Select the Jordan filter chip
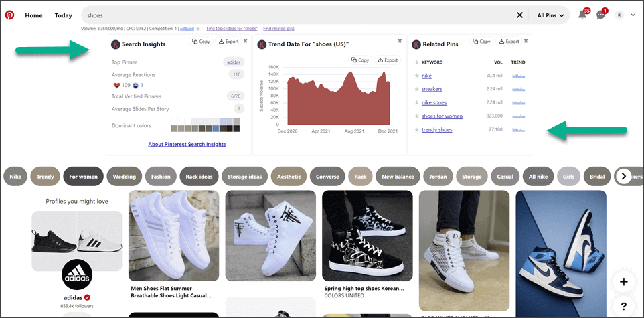The height and width of the screenshot is (318, 644). pos(438,177)
